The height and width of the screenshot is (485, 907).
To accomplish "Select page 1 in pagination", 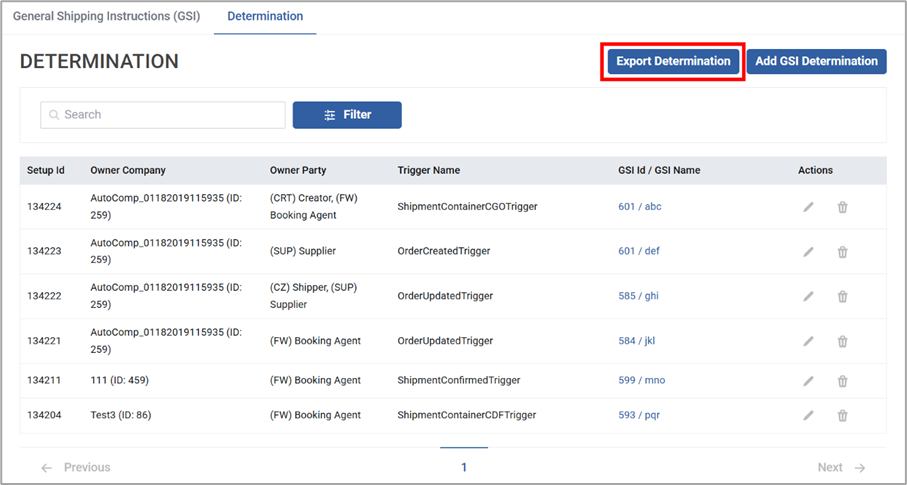I will pyautogui.click(x=464, y=467).
